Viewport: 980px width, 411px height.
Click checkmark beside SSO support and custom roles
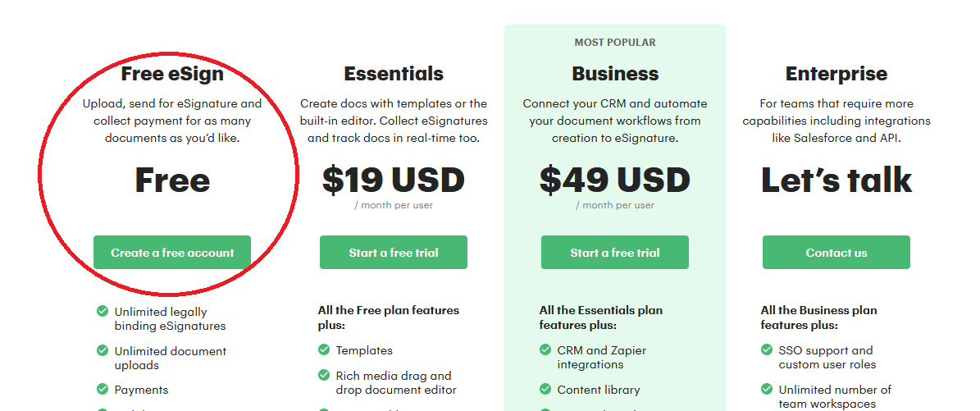[767, 349]
